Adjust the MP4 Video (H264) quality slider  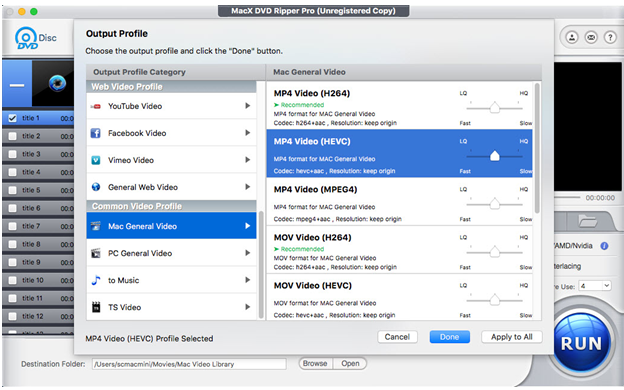494,108
